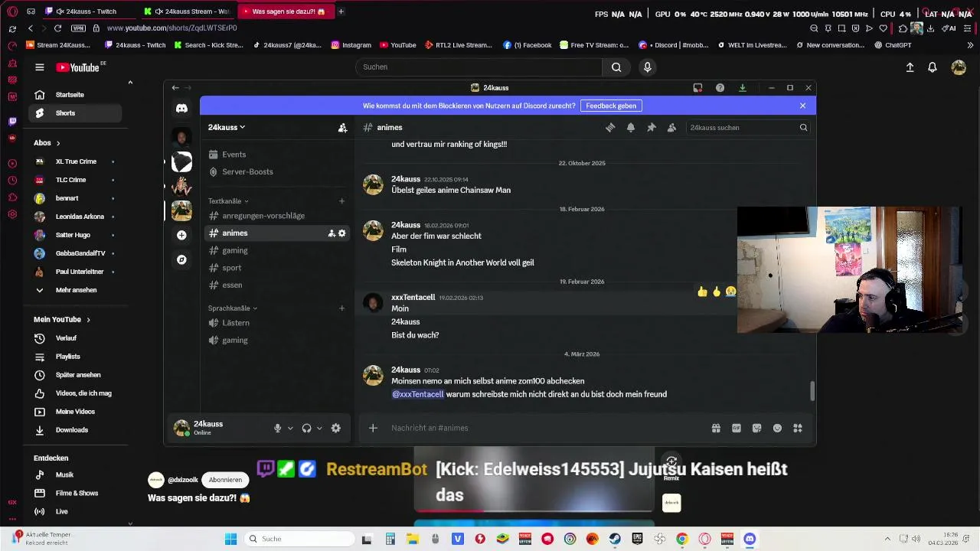Open Verlauf in YouTube sidebar
980x551 pixels.
75,338
